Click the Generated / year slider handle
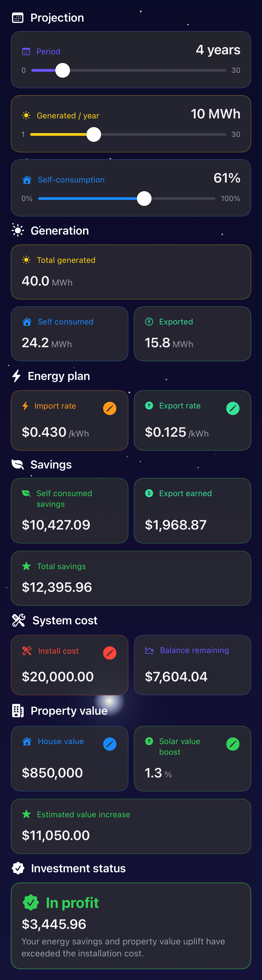 [94, 134]
